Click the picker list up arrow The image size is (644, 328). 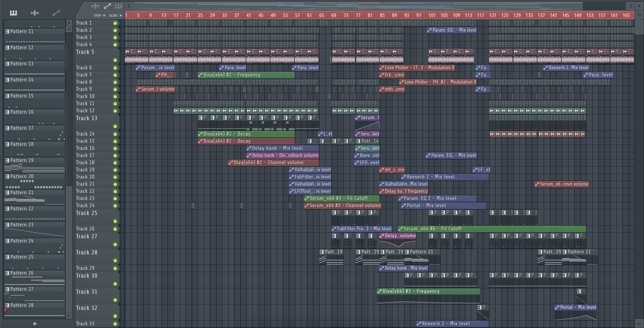tap(69, 29)
